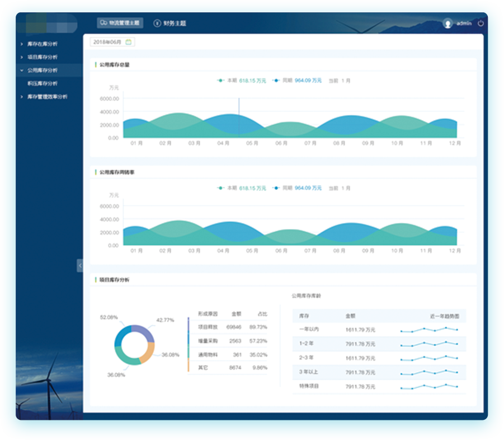Click the 2018年06月 date input field
This screenshot has width=504, height=440.
pyautogui.click(x=107, y=42)
